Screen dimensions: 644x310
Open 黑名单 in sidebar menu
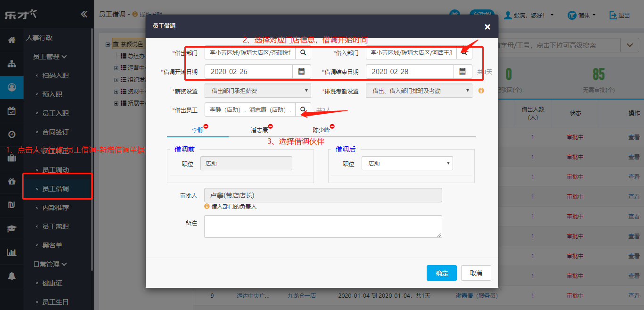52,245
